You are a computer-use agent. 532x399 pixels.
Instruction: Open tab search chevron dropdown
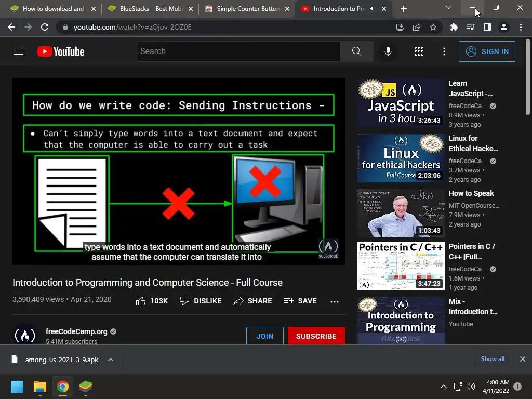click(x=448, y=7)
